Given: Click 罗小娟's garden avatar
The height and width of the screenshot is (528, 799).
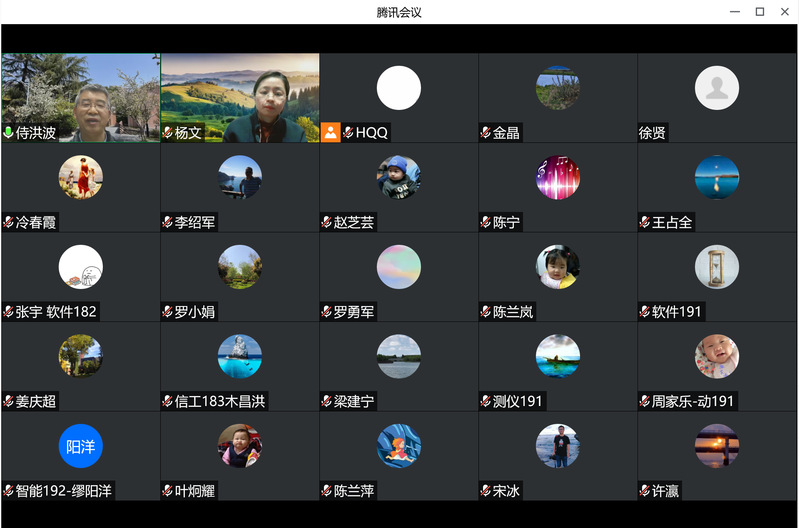Looking at the screenshot, I should (x=240, y=267).
